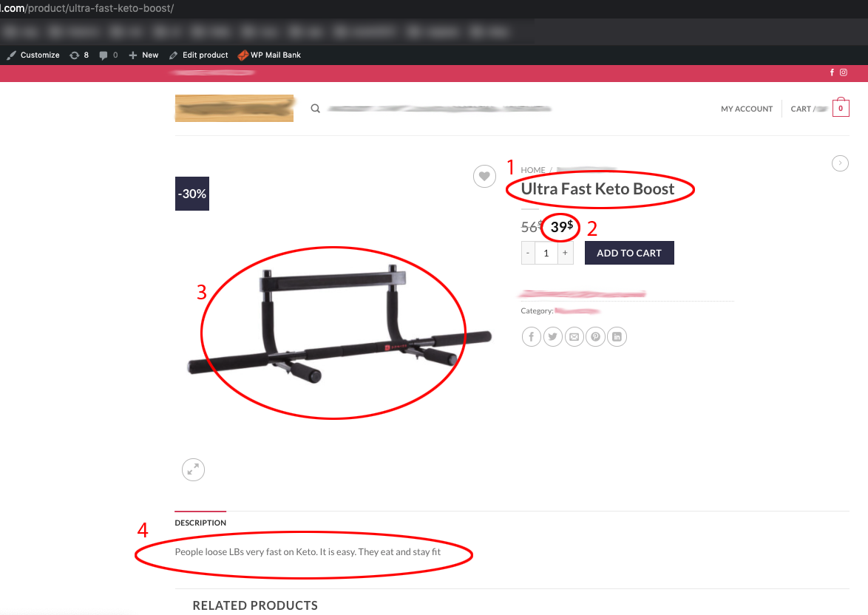Open Facebook link in top bar
Viewport: 868px width, 615px height.
click(832, 72)
